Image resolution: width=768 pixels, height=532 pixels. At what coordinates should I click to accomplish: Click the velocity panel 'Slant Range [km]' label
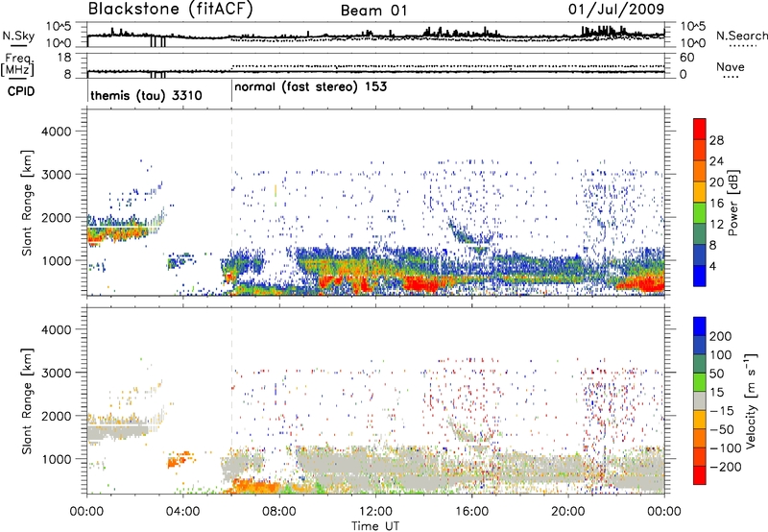(27, 401)
